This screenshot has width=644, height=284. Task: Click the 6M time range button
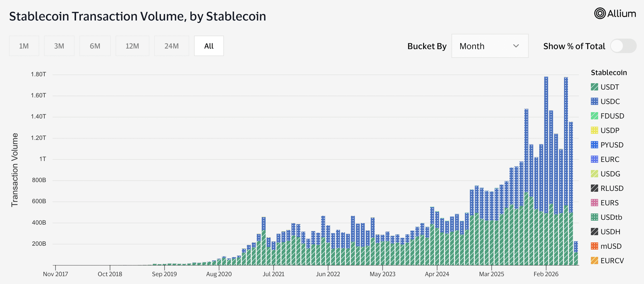pos(95,46)
